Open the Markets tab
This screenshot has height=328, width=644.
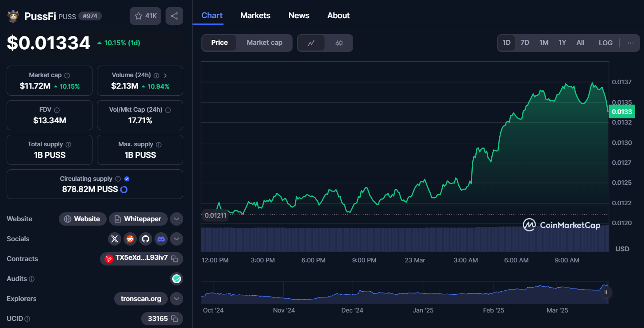click(255, 16)
